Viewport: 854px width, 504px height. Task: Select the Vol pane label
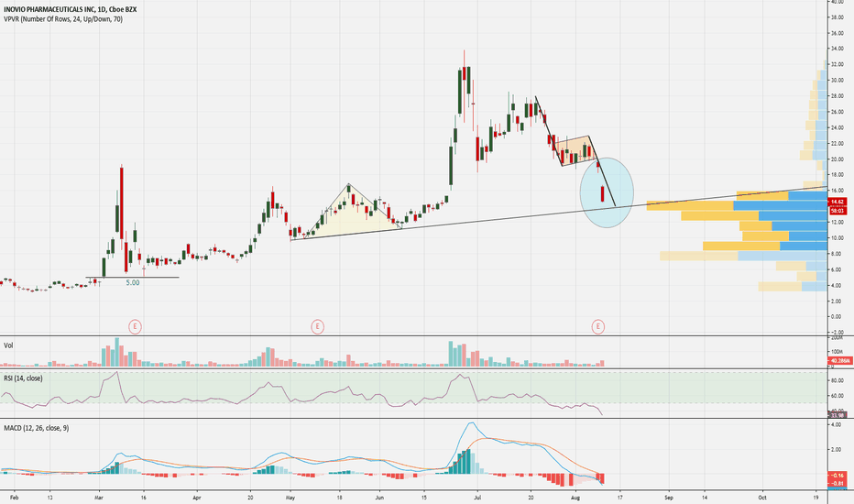pyautogui.click(x=8, y=345)
